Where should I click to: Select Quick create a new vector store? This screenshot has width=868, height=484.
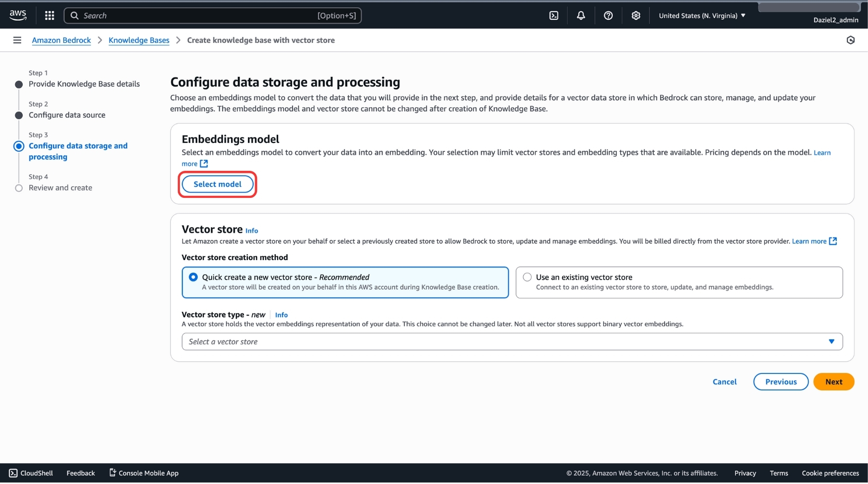pyautogui.click(x=193, y=277)
